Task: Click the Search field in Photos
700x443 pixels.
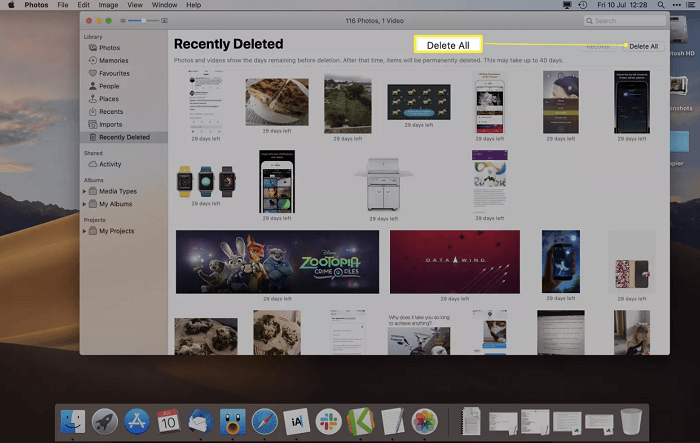Action: tap(625, 20)
